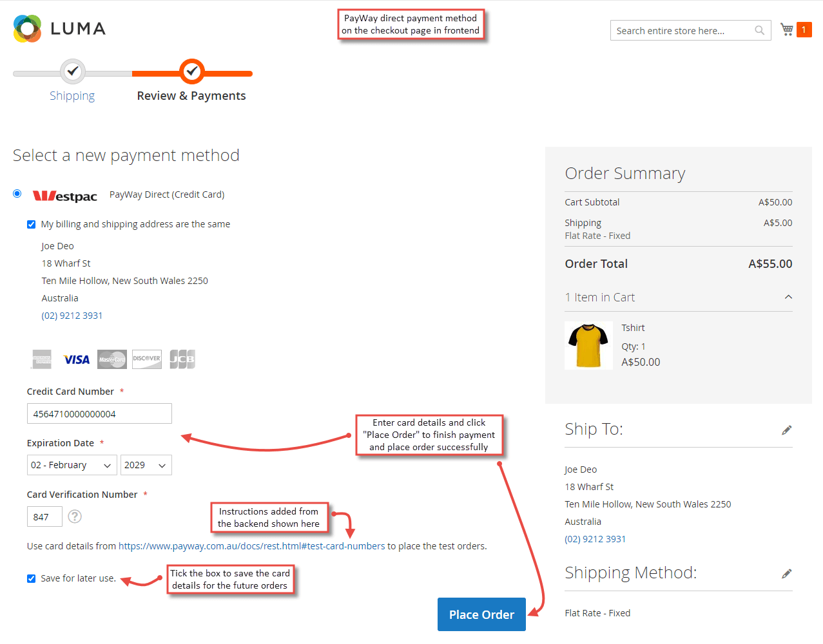The image size is (823, 644).
Task: Click the Review & Payments step circle
Action: [191, 71]
